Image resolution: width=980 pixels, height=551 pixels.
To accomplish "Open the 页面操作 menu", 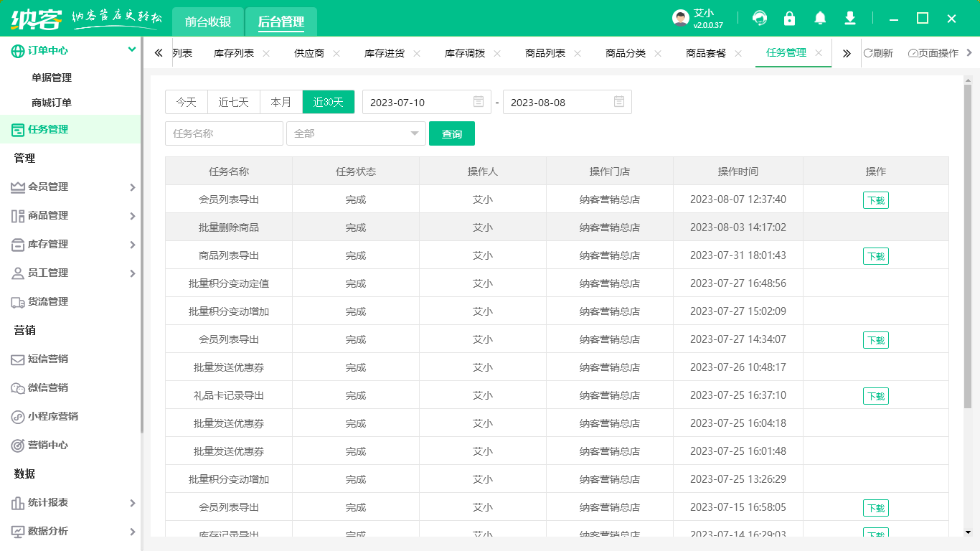I will (x=933, y=53).
